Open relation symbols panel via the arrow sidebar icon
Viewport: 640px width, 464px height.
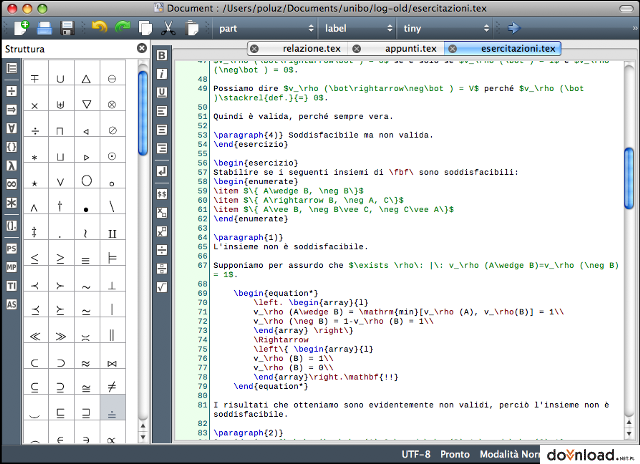pos(11,110)
